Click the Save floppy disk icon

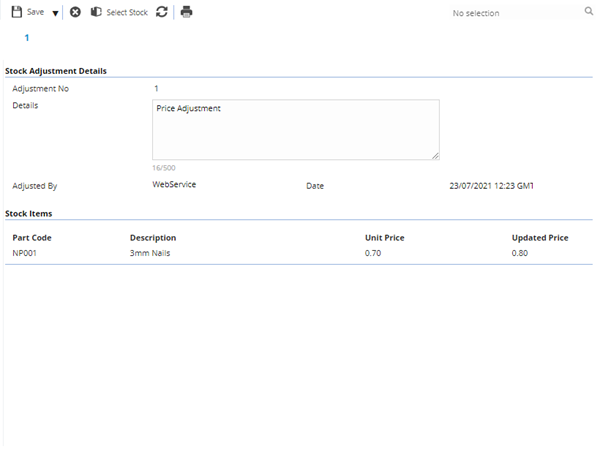pyautogui.click(x=17, y=12)
